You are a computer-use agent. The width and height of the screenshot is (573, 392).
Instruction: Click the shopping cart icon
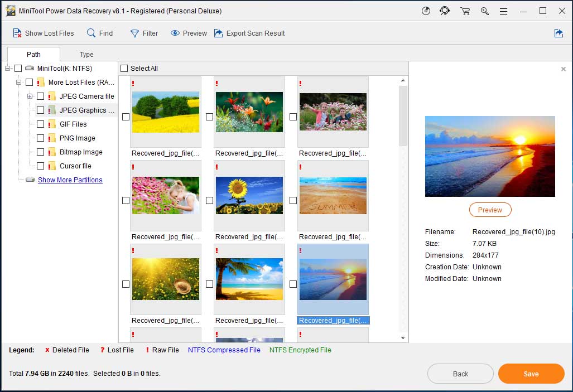tap(465, 11)
